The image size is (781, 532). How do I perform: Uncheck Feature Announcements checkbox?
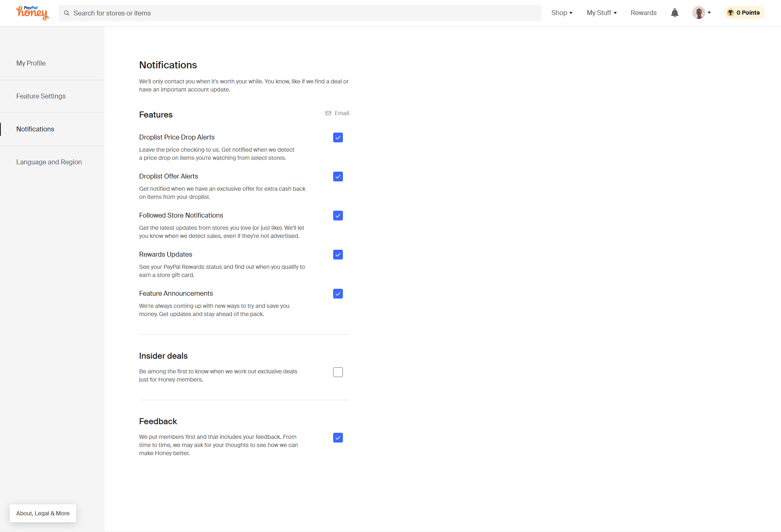(338, 294)
